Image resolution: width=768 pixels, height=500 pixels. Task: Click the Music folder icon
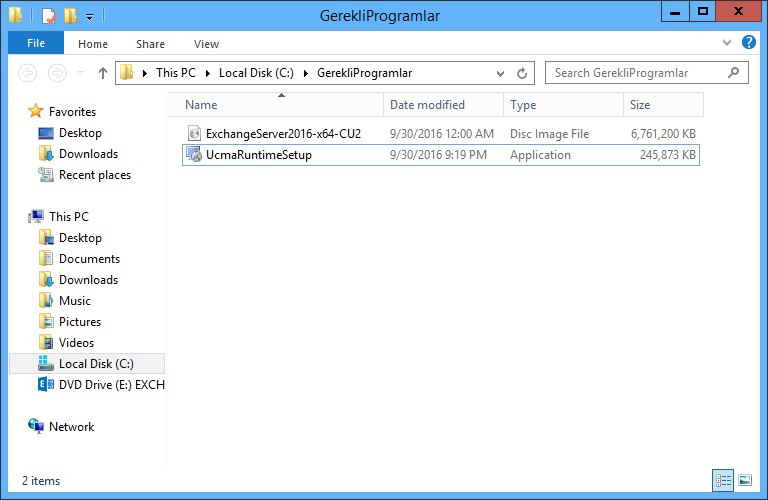pyautogui.click(x=46, y=300)
